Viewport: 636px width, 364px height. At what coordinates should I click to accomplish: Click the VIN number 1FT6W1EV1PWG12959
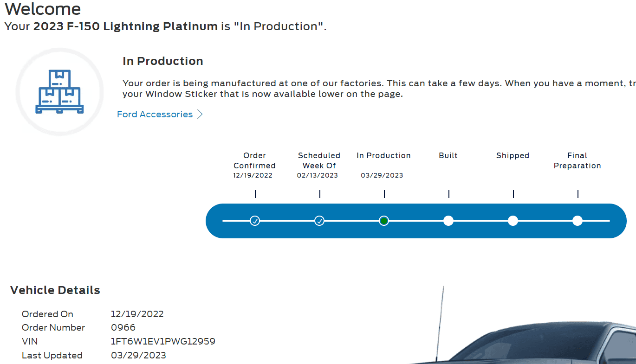coord(163,342)
